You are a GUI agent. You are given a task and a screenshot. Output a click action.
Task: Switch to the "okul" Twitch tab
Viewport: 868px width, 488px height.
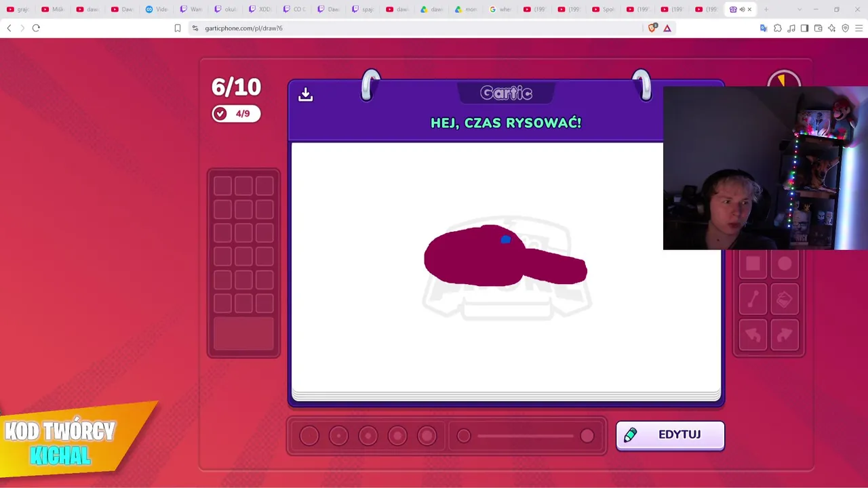(x=225, y=9)
